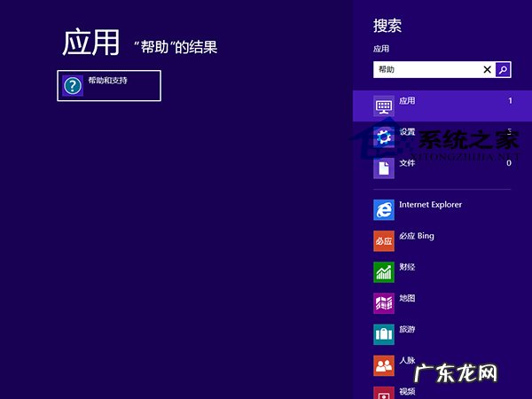This screenshot has width=532, height=399.
Task: Open the 财经 finance chart icon
Action: [x=384, y=272]
